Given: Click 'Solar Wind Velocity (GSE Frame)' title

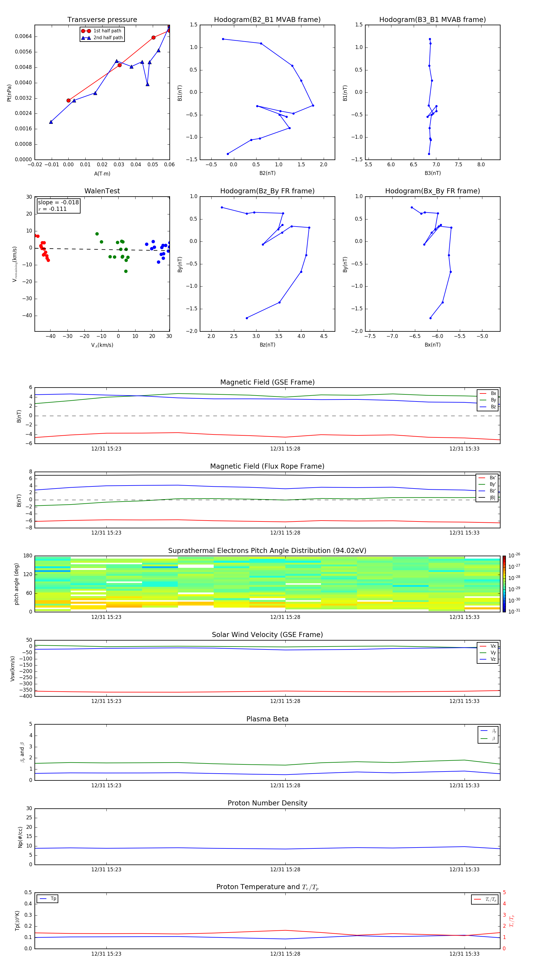Looking at the screenshot, I should coord(267,635).
